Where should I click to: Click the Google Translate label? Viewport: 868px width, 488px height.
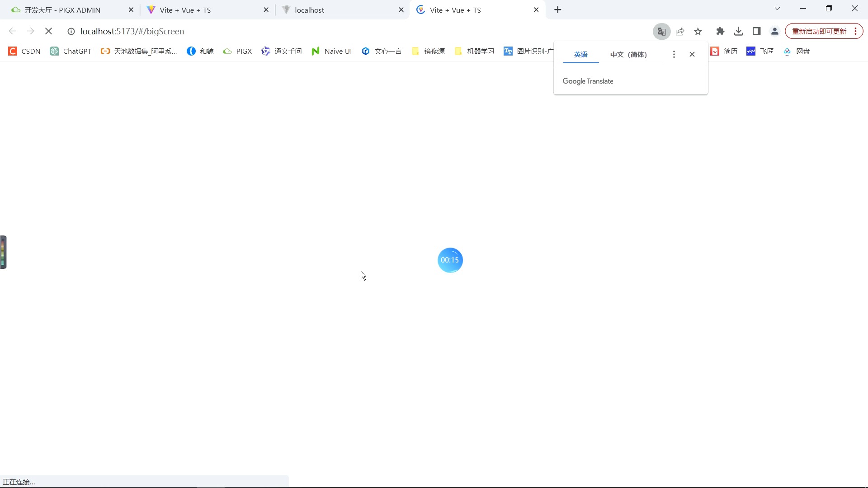click(x=588, y=81)
